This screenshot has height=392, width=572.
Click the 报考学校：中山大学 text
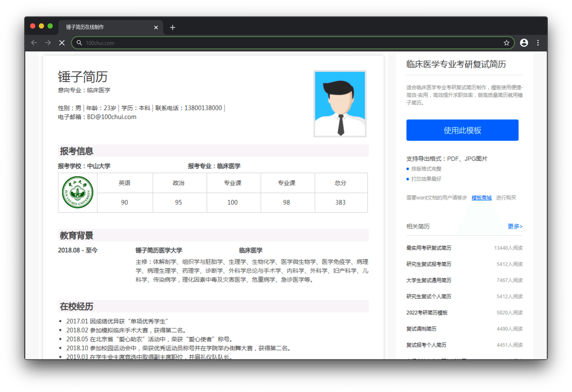coord(84,166)
